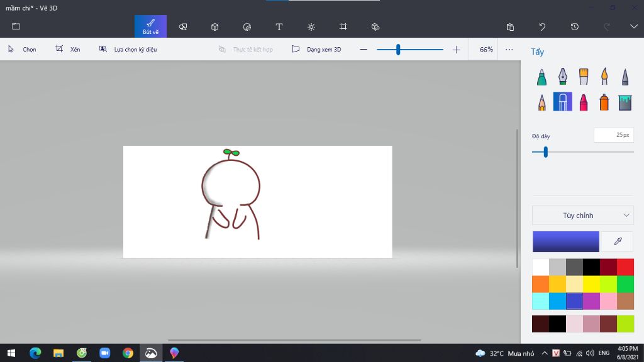Click the Xén crop button

(x=68, y=49)
